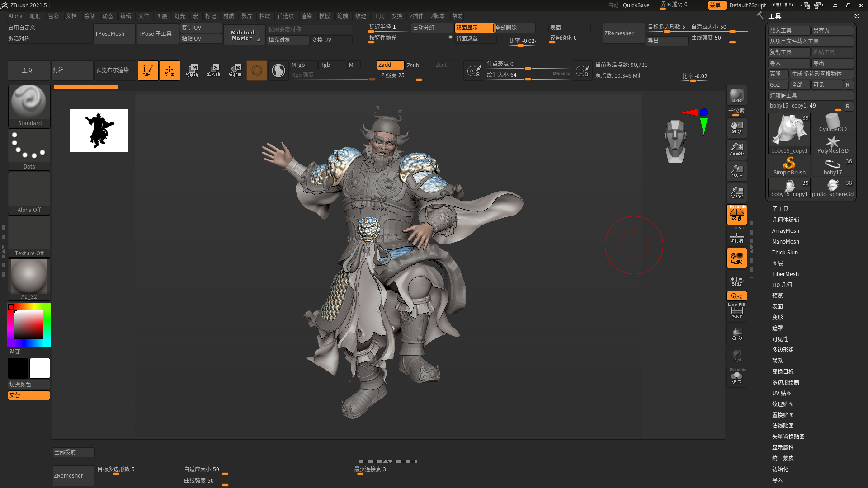Expand the 子工具 subtool section
This screenshot has width=868, height=488.
[780, 209]
